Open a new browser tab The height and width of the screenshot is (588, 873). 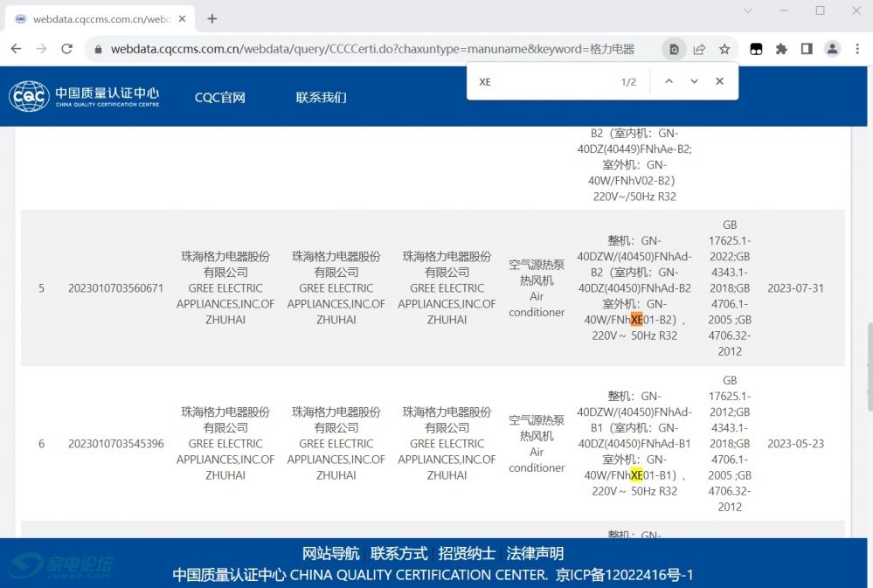click(x=211, y=18)
